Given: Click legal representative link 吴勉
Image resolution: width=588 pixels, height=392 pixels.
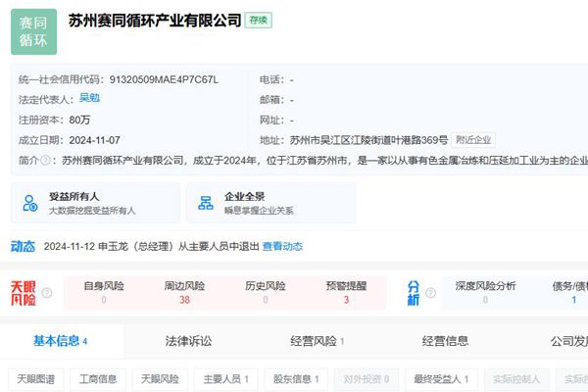Looking at the screenshot, I should pyautogui.click(x=89, y=98).
